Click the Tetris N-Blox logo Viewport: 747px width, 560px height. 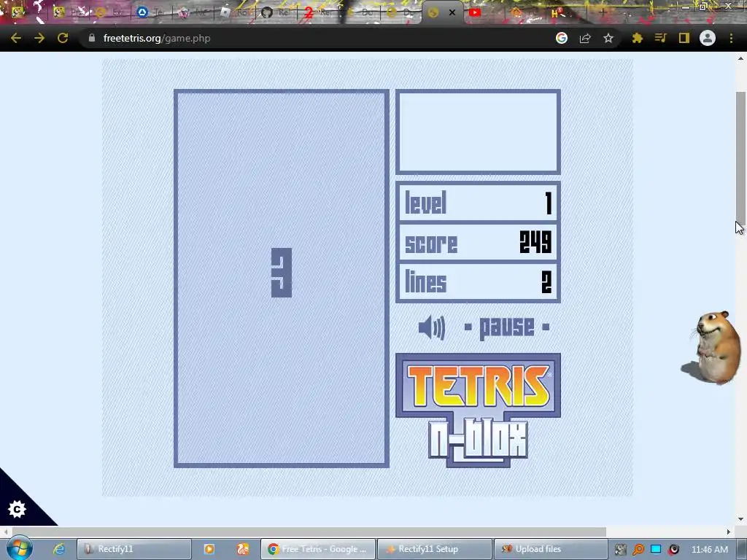click(x=478, y=411)
